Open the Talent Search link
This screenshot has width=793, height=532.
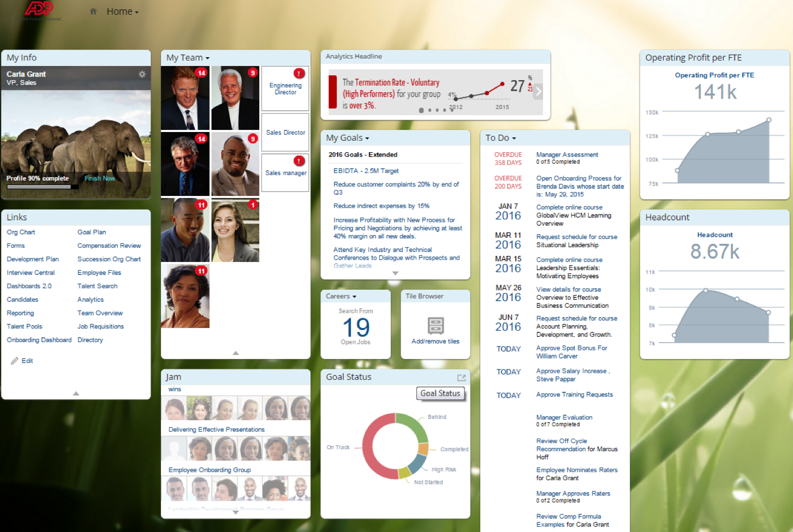tap(97, 286)
